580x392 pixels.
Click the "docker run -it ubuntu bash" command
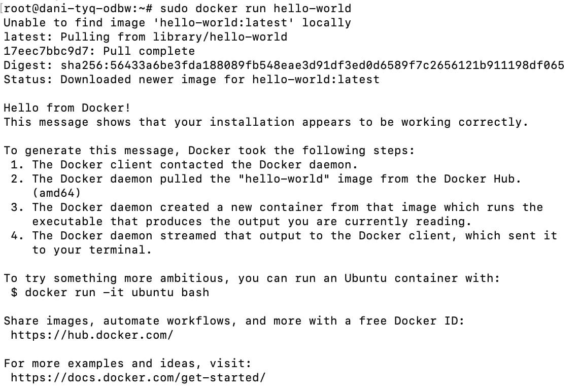(117, 293)
